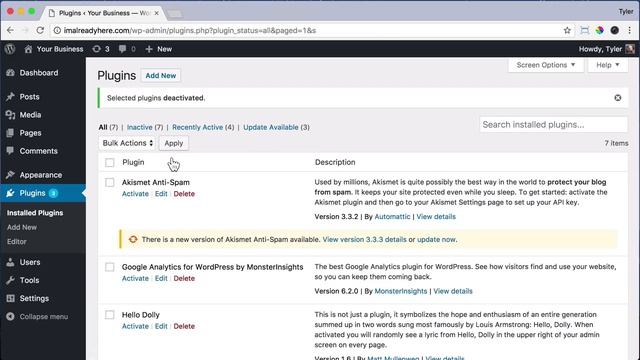Select the Plugins sidebar menu

pyautogui.click(x=33, y=193)
